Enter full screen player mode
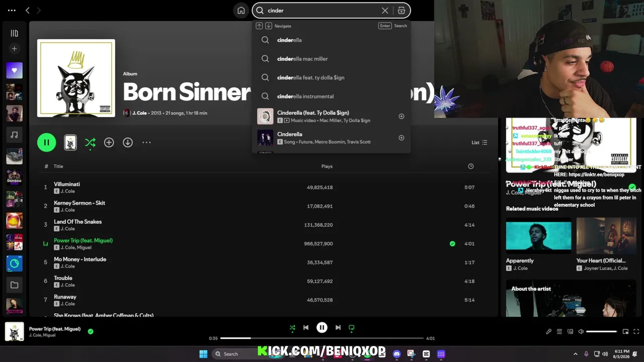 click(x=636, y=332)
